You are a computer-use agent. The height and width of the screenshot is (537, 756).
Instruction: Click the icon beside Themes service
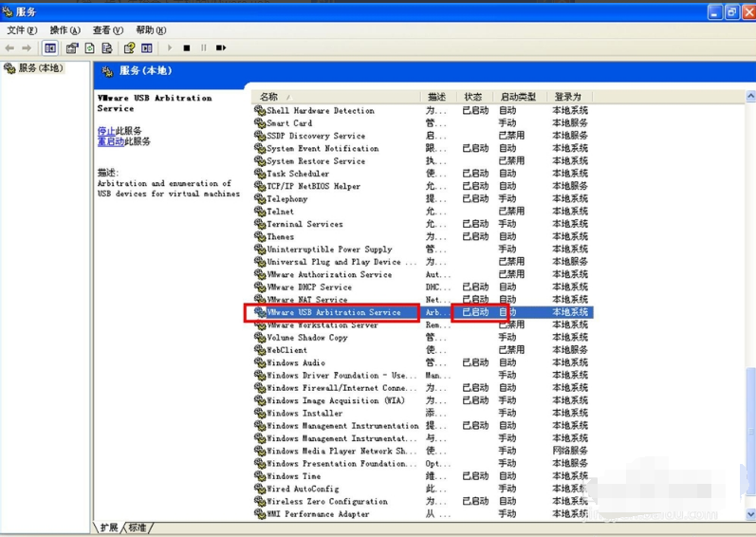click(260, 236)
